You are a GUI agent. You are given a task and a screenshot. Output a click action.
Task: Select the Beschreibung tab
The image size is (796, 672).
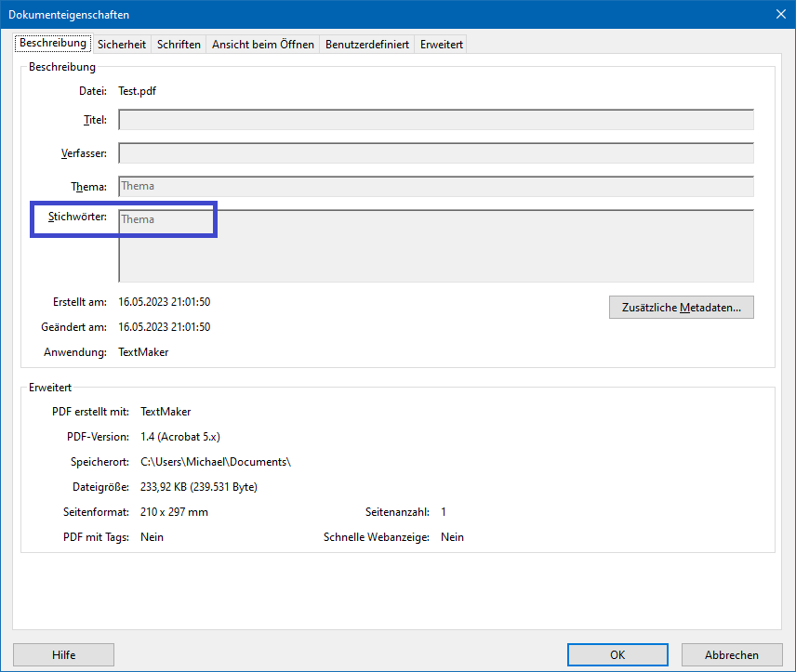pyautogui.click(x=53, y=44)
